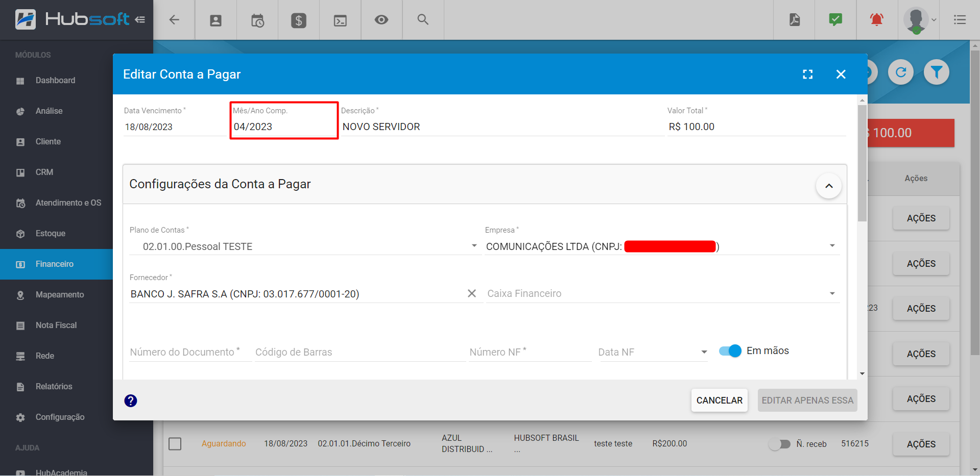
Task: Toggle the Em mãos switch off
Action: (x=730, y=351)
